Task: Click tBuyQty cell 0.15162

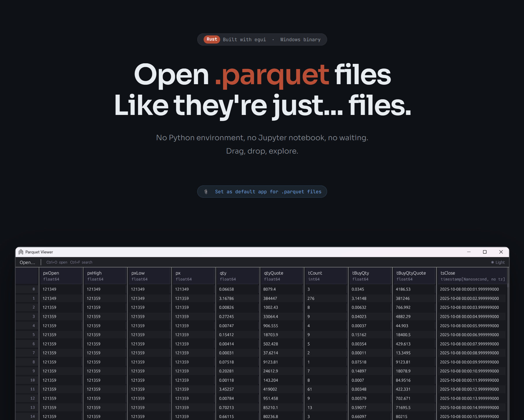Action: click(359, 335)
